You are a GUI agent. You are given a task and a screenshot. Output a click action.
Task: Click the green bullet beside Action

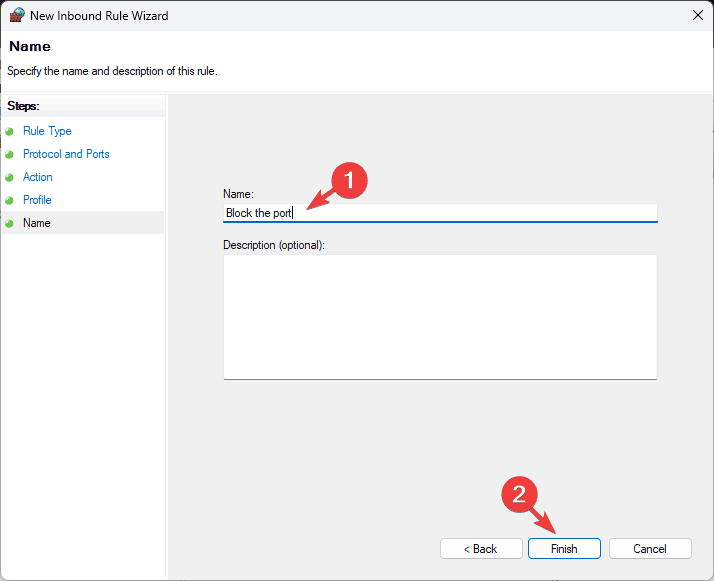point(10,177)
